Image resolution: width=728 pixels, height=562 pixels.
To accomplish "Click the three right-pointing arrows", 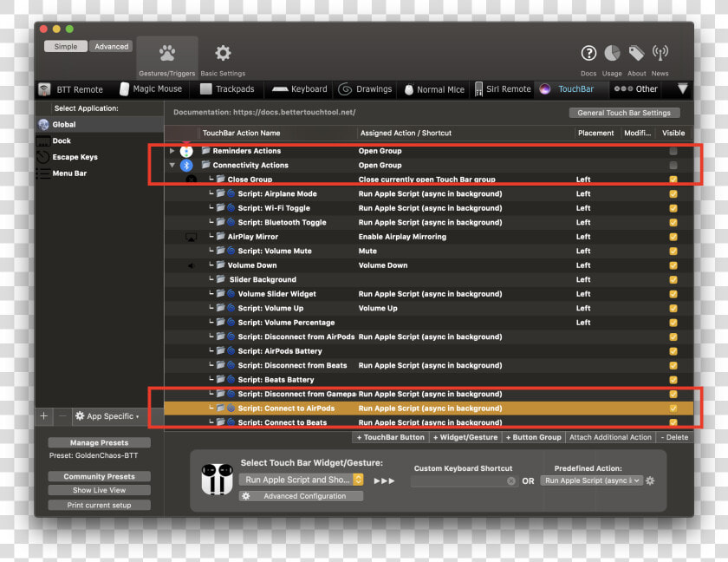I will pyautogui.click(x=384, y=480).
